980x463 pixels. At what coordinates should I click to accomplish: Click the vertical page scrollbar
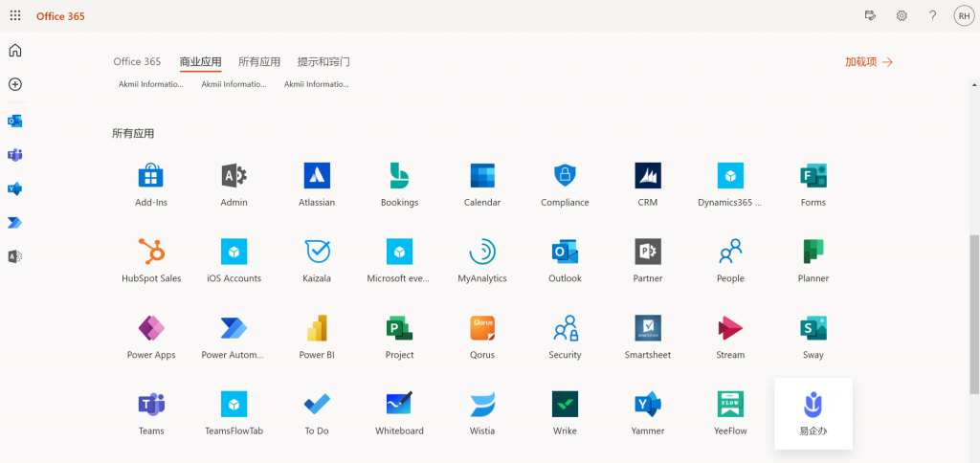click(x=974, y=316)
